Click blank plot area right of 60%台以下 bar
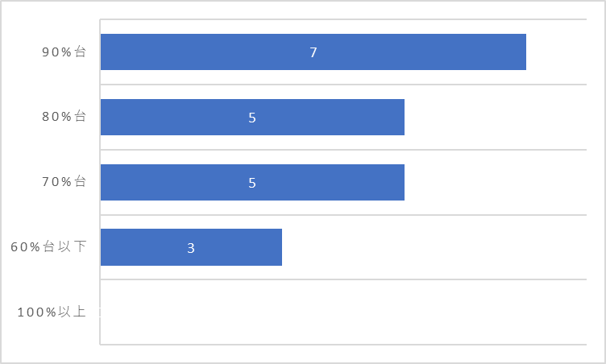This screenshot has height=364, width=606. coord(434,247)
